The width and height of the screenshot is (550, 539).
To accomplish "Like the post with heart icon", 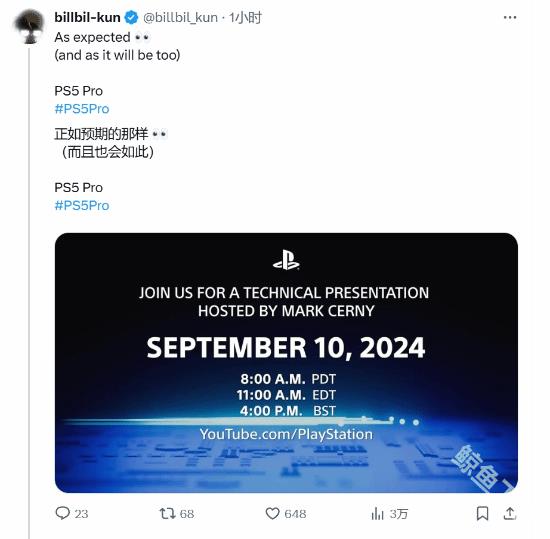I will coord(272,513).
